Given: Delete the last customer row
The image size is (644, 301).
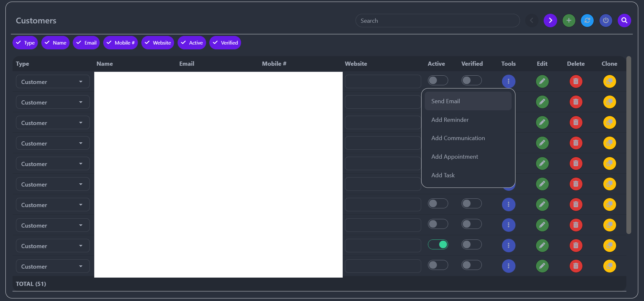Looking at the screenshot, I should (576, 266).
